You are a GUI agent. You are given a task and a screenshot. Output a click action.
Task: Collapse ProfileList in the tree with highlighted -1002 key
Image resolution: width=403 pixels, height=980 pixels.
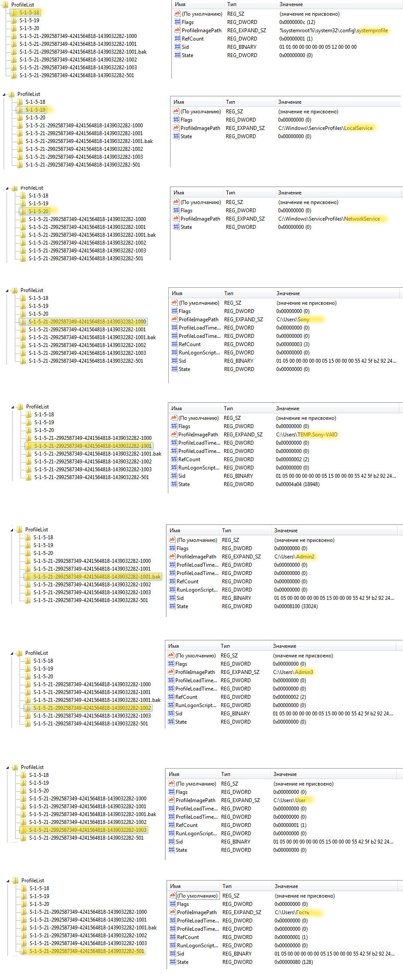pyautogui.click(x=12, y=653)
